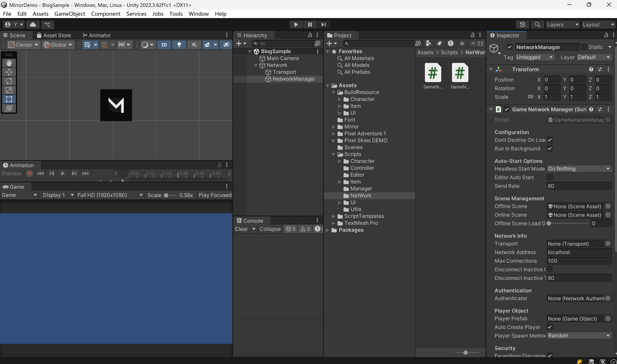Select the Hand tool in Scene view
617x364 pixels.
pos(9,63)
